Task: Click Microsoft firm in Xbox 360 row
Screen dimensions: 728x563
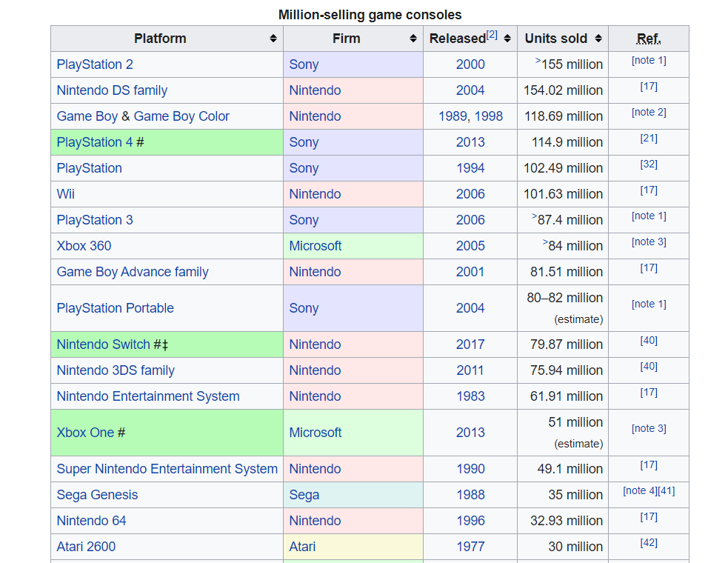Action: pyautogui.click(x=315, y=246)
